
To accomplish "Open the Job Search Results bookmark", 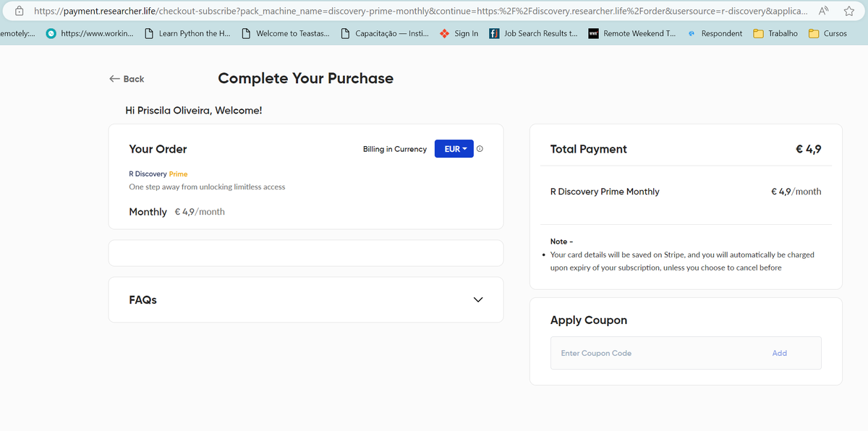I will [x=533, y=33].
